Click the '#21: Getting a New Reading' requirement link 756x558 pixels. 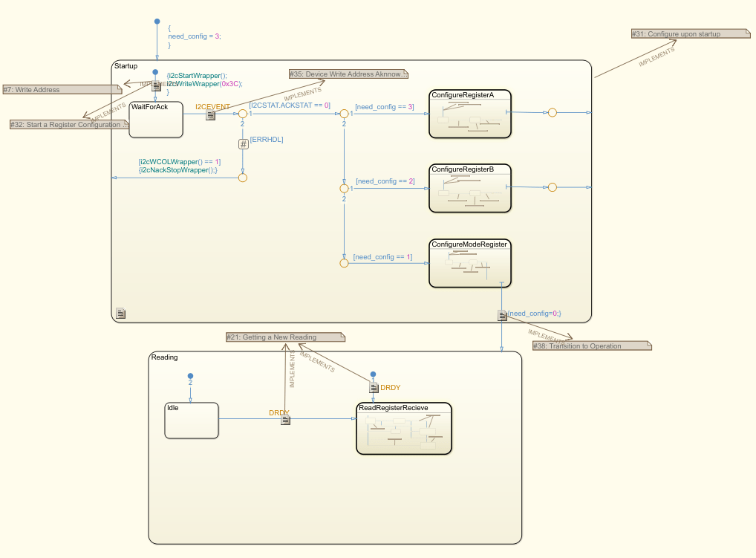pyautogui.click(x=284, y=337)
